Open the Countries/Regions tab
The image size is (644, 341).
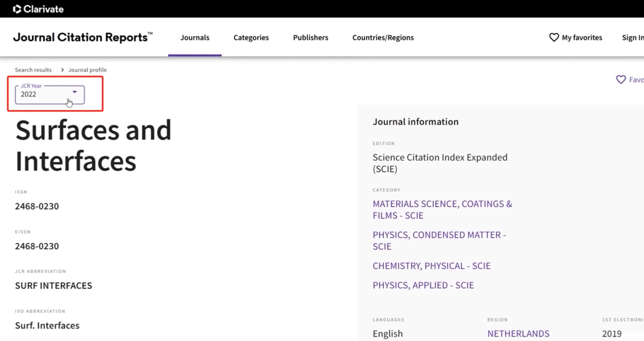click(383, 37)
